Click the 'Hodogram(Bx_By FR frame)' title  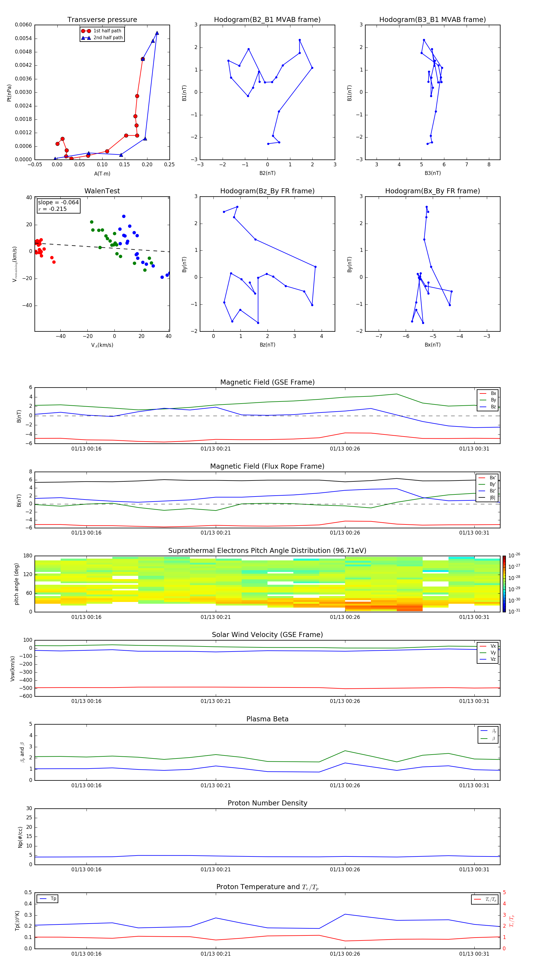coord(432,191)
